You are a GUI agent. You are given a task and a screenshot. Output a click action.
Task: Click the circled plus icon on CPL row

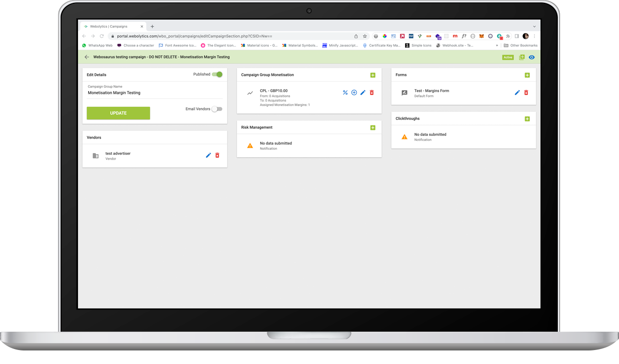pos(354,92)
